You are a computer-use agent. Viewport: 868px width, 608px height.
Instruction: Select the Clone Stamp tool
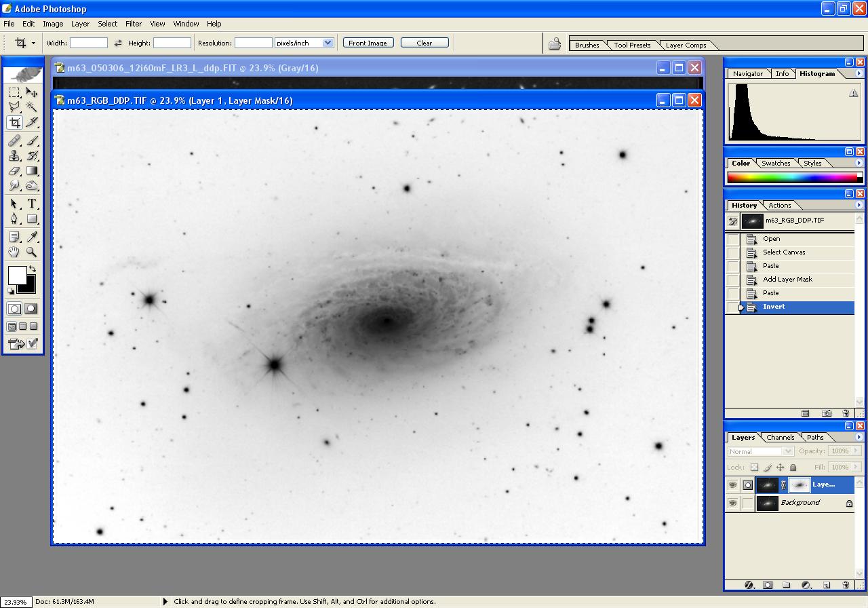coord(14,155)
